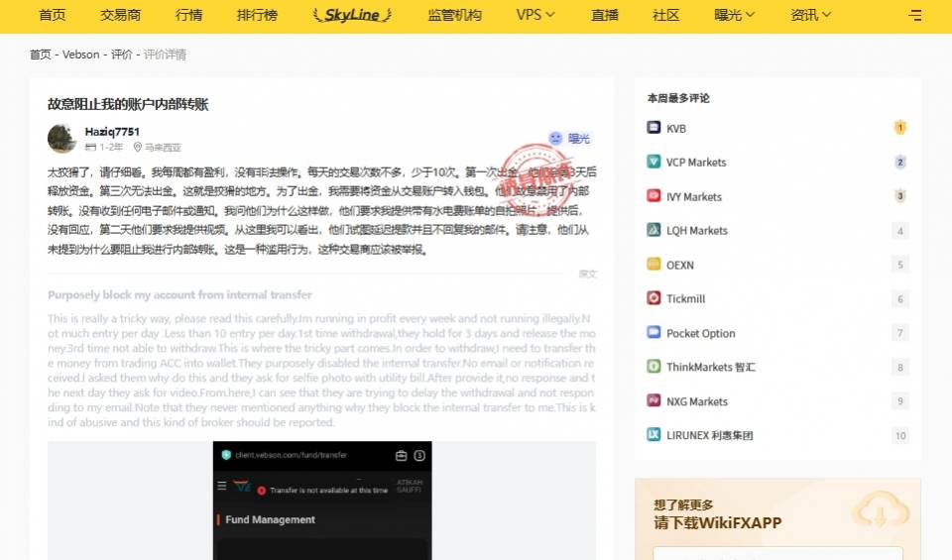
Task: Click the Vebson breadcrumb link
Action: pos(80,54)
